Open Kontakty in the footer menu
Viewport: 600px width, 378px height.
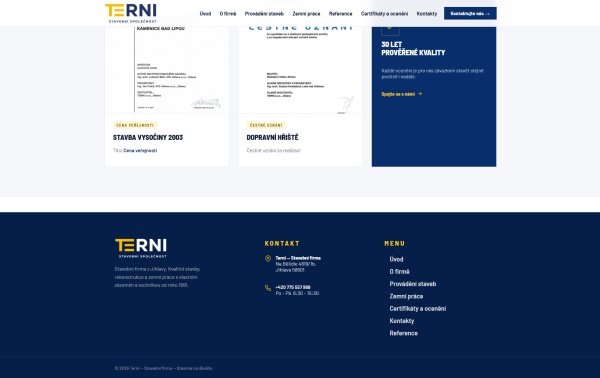402,321
